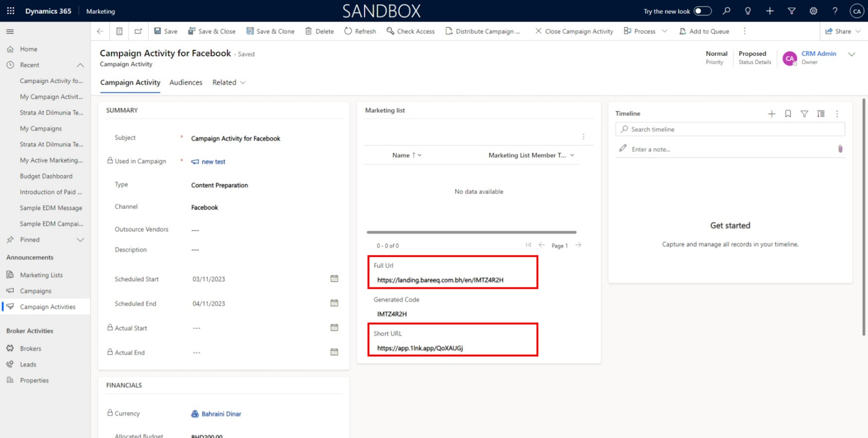Open Leads in sidebar
Image resolution: width=868 pixels, height=438 pixels.
point(28,365)
